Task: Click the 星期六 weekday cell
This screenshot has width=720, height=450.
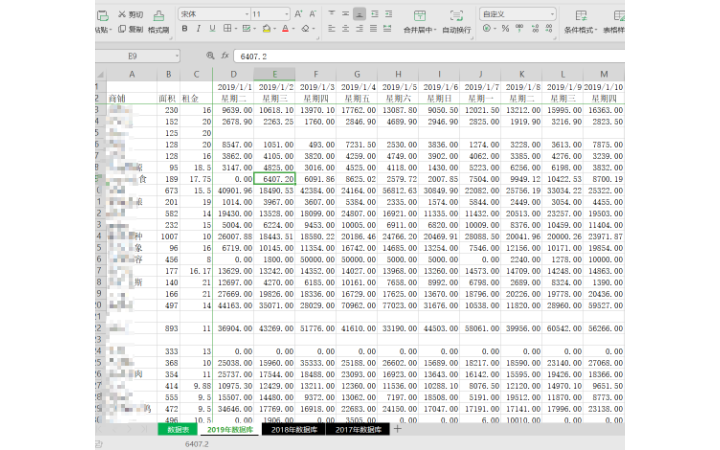Action: [398, 99]
